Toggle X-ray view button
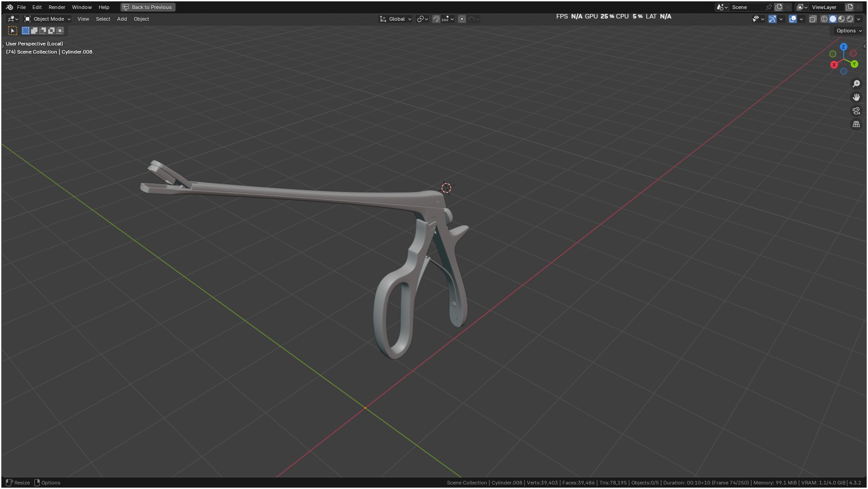The image size is (868, 489). tap(813, 19)
